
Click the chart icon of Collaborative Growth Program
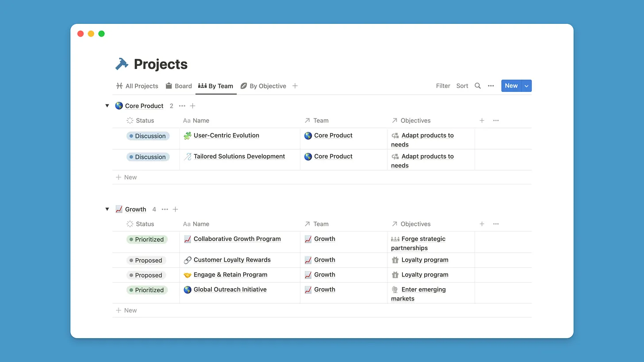(188, 239)
